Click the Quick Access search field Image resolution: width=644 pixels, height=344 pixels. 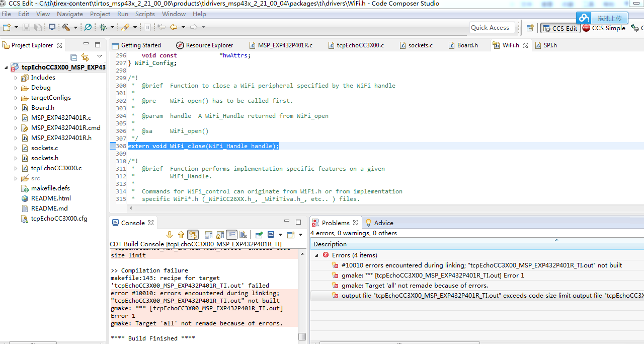491,28
